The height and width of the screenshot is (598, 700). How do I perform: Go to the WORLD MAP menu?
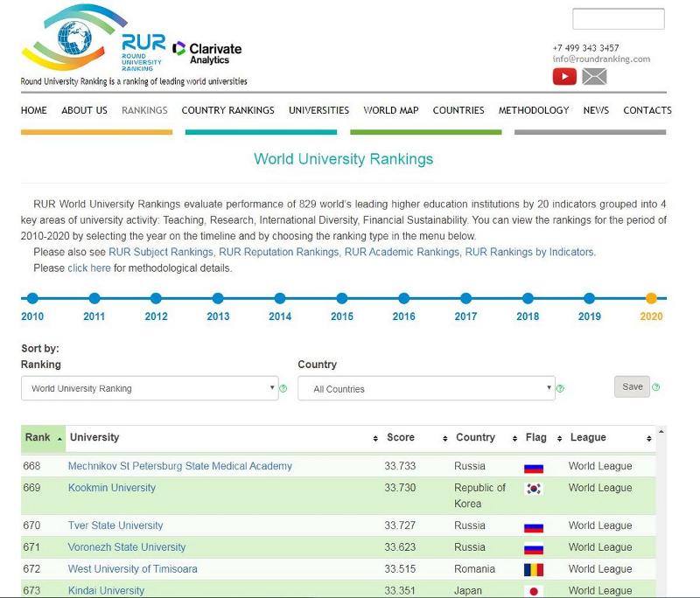[x=391, y=110]
